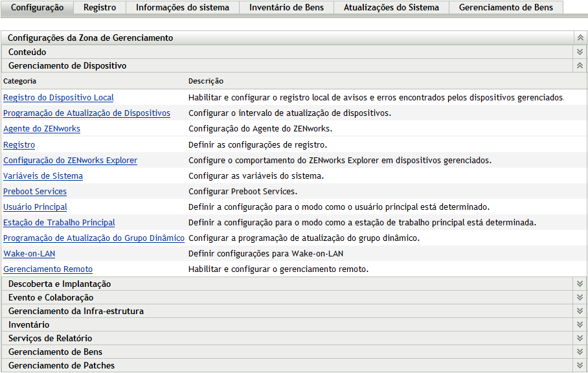The image size is (588, 373).
Task: Open the Informações do sistema tab
Action: point(182,7)
